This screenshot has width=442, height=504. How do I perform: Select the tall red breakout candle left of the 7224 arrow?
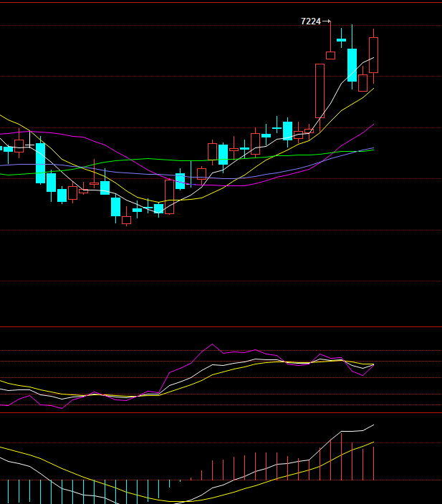(320, 90)
